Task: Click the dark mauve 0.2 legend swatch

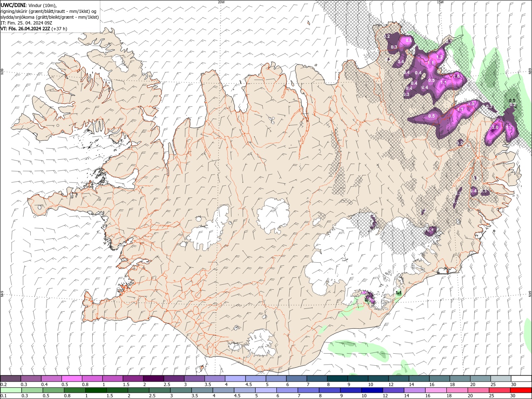Action: 11,379
